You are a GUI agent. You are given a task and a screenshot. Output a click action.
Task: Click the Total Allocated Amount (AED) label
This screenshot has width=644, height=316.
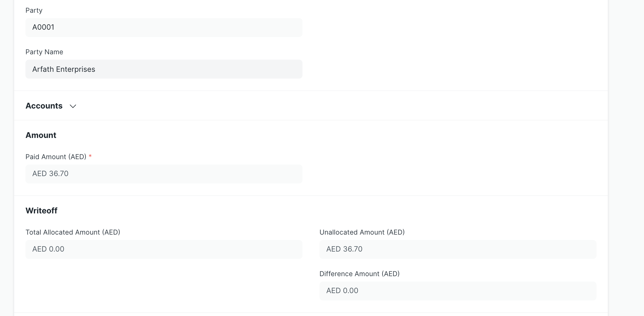click(x=73, y=232)
